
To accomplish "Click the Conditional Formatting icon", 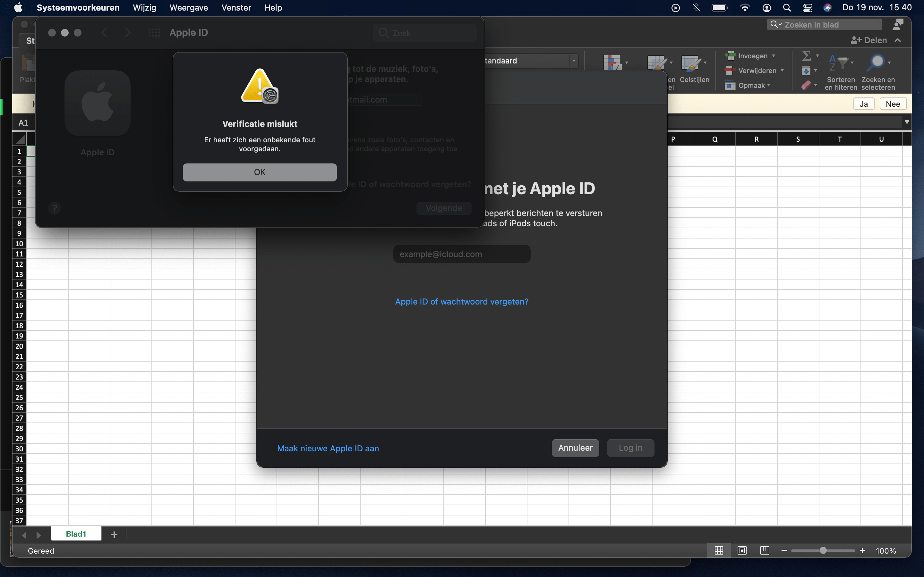I will [x=612, y=62].
